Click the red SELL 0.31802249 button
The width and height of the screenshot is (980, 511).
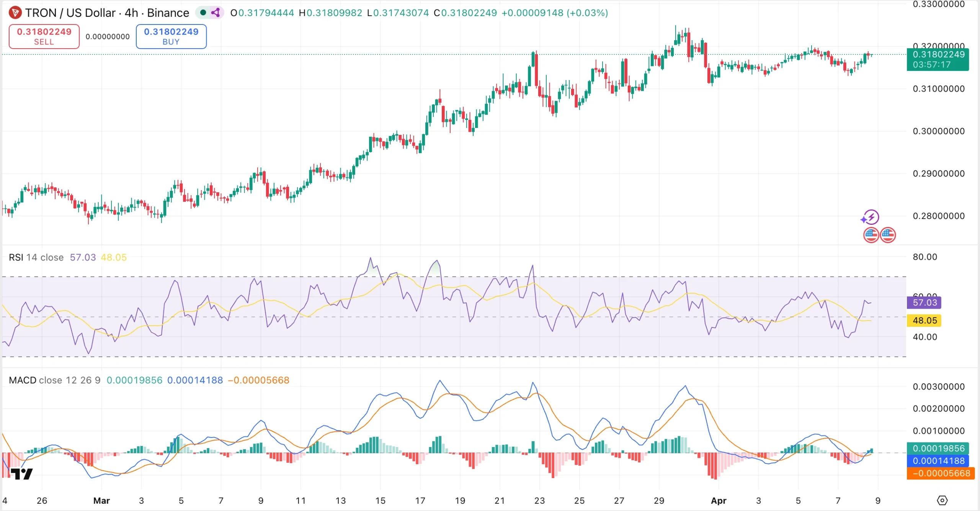[43, 36]
